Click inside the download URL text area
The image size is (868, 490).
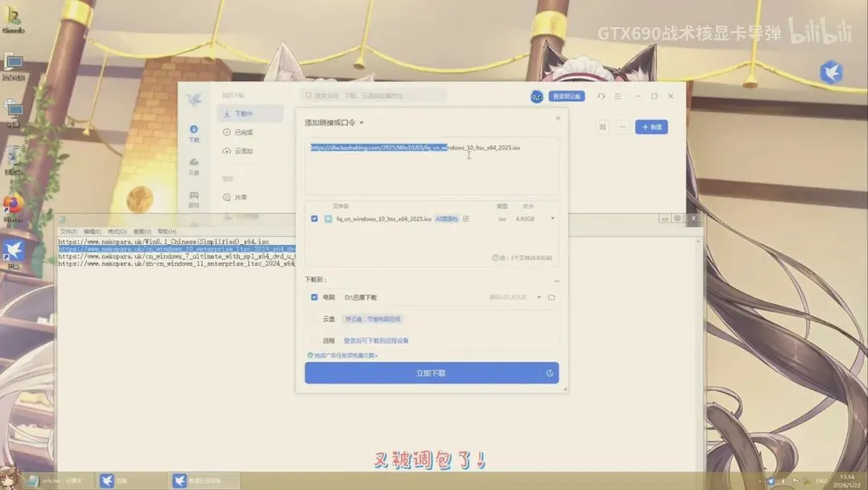point(432,166)
